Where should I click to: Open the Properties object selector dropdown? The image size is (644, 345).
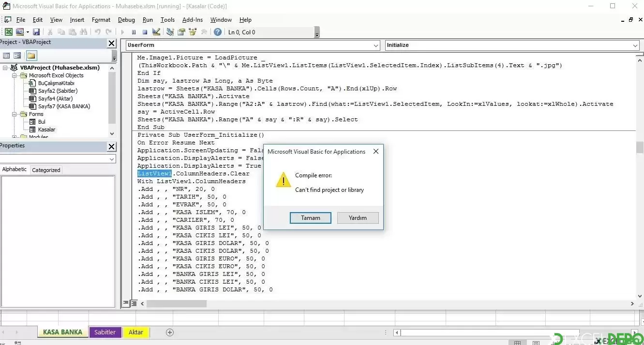pyautogui.click(x=112, y=159)
